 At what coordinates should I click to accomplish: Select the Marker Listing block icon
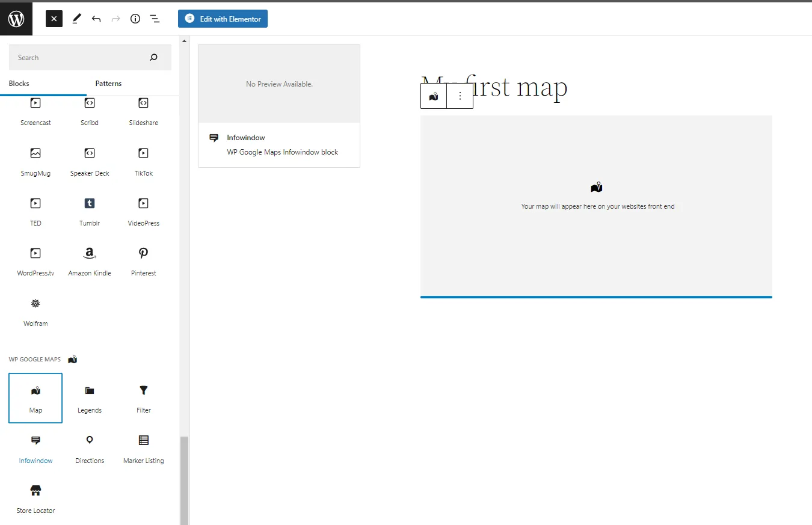[143, 449]
